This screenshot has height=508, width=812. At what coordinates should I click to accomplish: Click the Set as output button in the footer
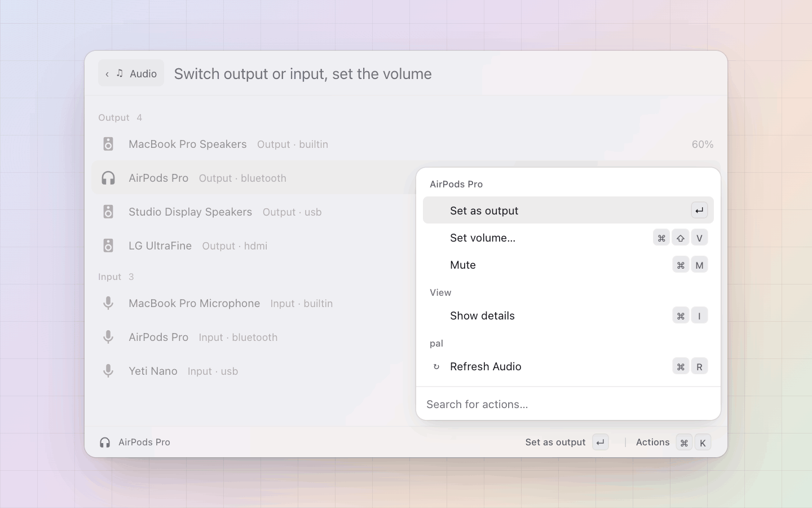567,443
